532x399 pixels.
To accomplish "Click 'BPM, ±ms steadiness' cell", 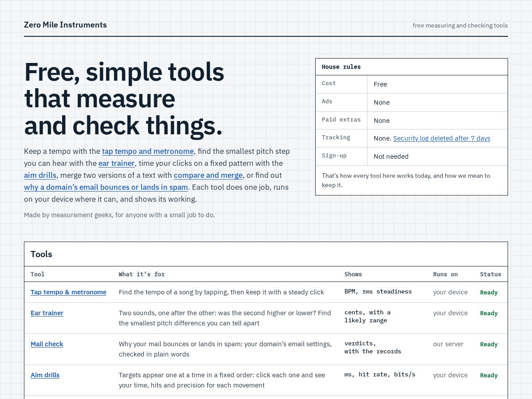I will click(378, 292).
